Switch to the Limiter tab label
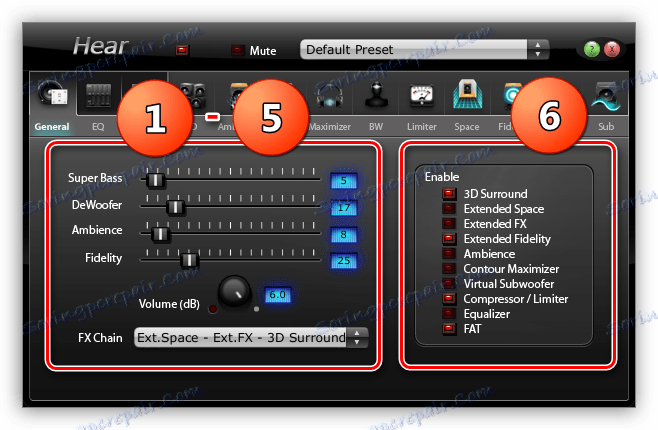 click(422, 127)
